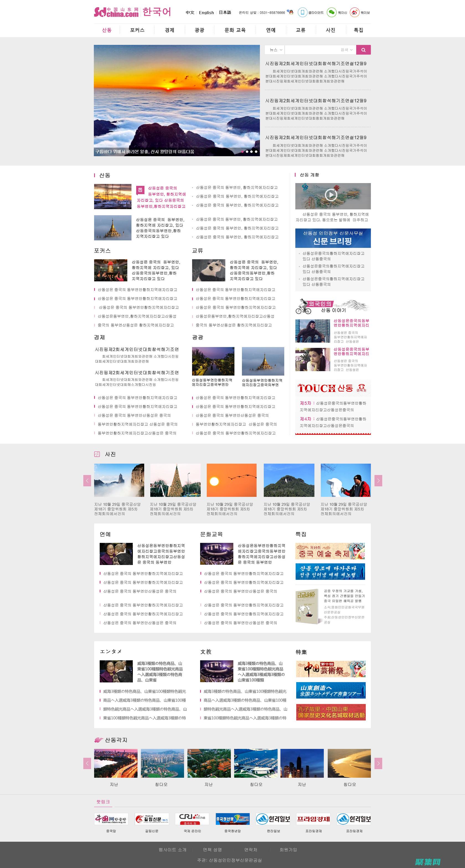Viewport: 465px width, 868px height.
Task: Click the SDchina.com site logo
Action: click(x=116, y=12)
